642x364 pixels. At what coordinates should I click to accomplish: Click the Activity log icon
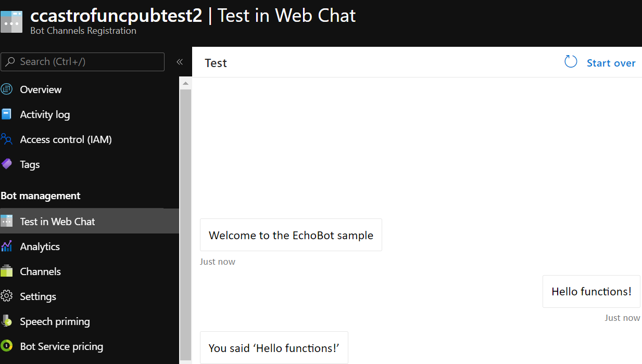pos(7,114)
